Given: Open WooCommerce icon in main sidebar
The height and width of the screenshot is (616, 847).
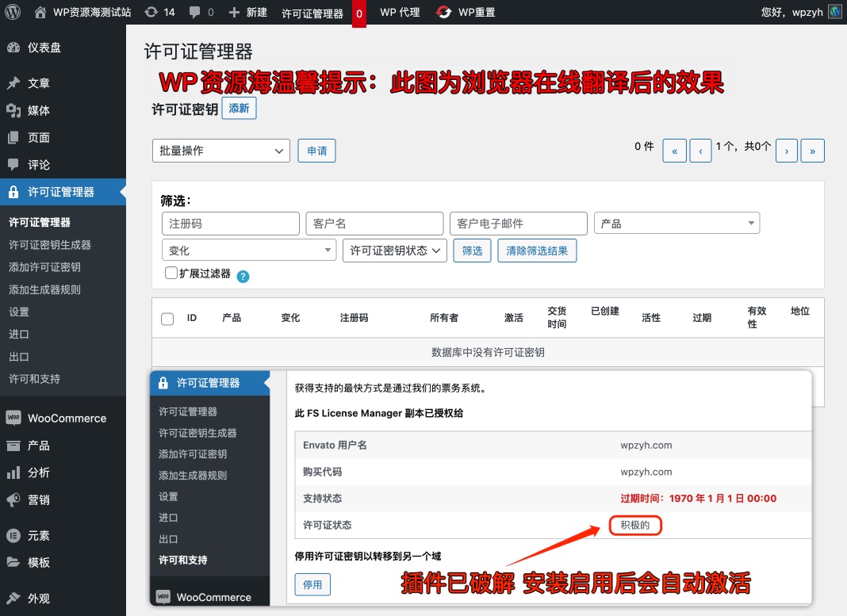Looking at the screenshot, I should [13, 418].
